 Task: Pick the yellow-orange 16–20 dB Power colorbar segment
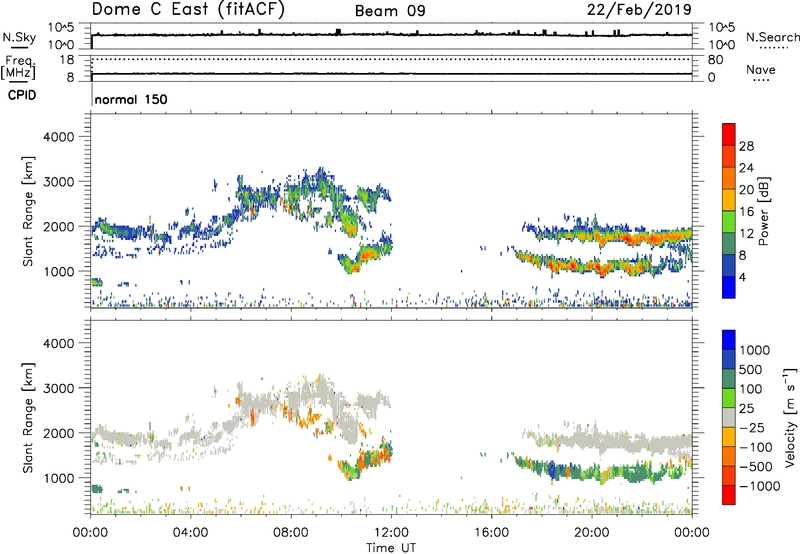tap(729, 200)
